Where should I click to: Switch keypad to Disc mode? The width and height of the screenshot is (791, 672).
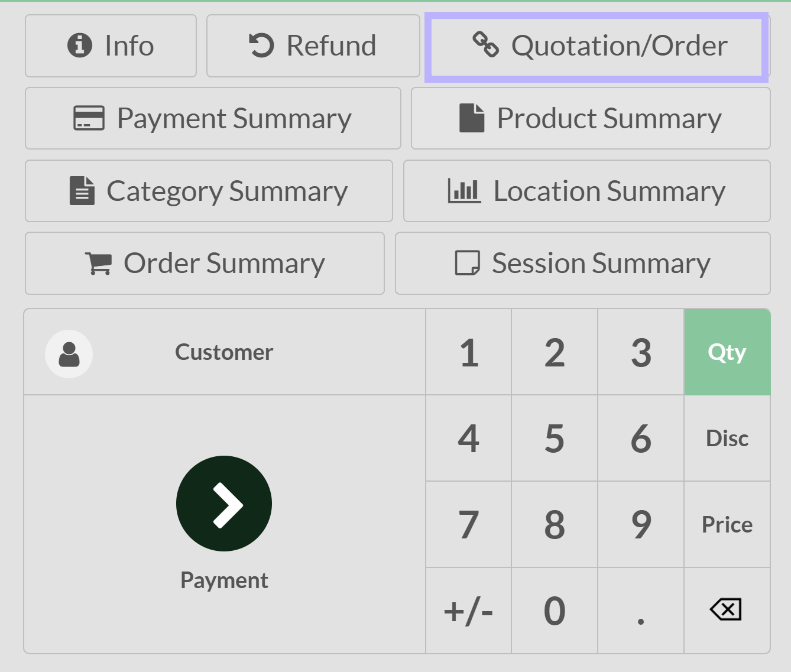pos(727,438)
